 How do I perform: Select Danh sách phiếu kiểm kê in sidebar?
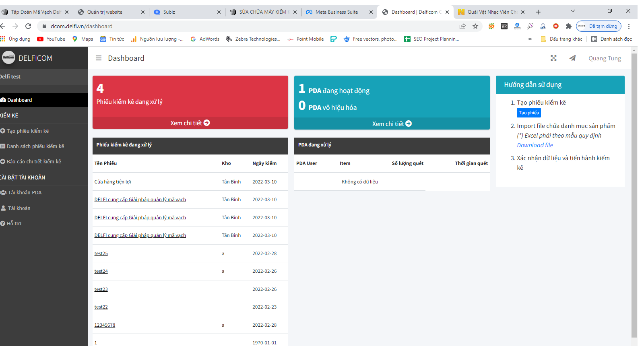click(35, 146)
